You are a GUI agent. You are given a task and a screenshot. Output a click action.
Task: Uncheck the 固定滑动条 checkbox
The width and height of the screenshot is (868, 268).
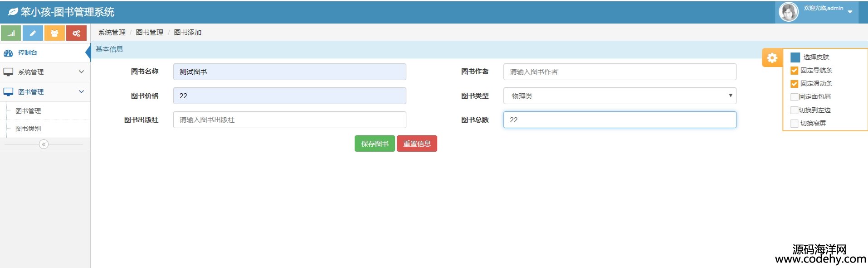[794, 84]
